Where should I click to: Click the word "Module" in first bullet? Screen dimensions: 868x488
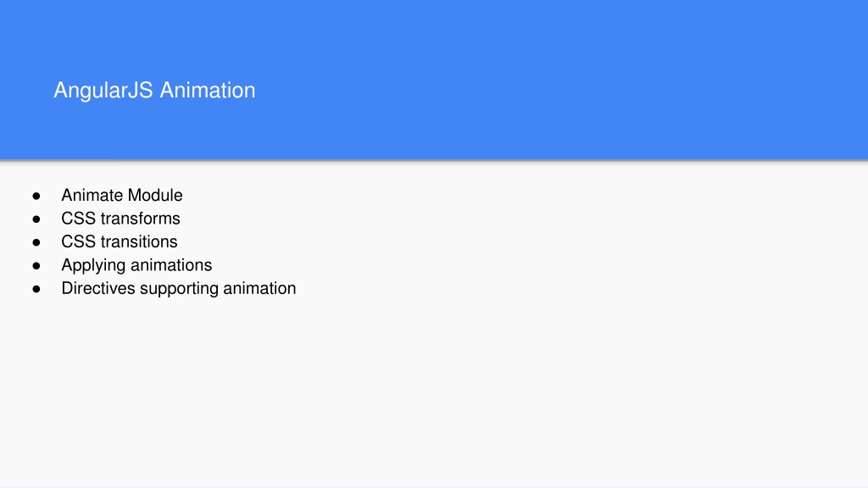[156, 196]
